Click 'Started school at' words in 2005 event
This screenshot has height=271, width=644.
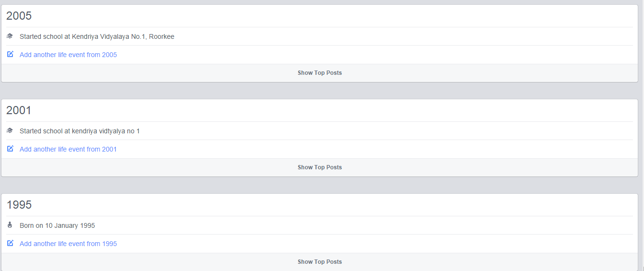point(45,36)
